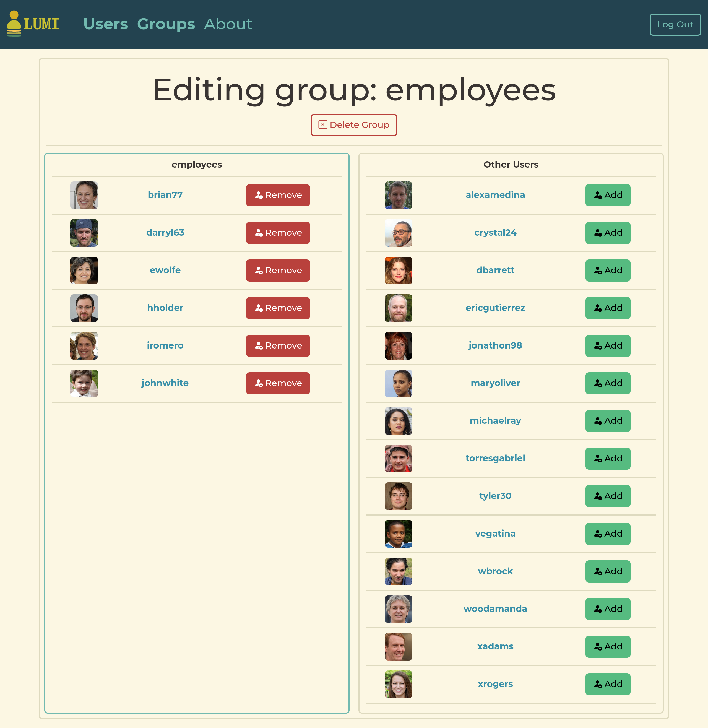This screenshot has height=728, width=708.
Task: Add torresgabriel to the group
Action: (x=608, y=458)
